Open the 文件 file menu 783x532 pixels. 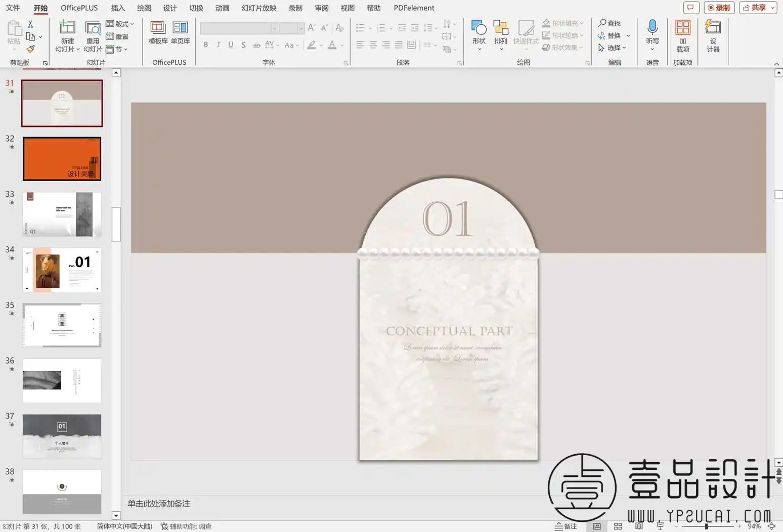point(13,8)
